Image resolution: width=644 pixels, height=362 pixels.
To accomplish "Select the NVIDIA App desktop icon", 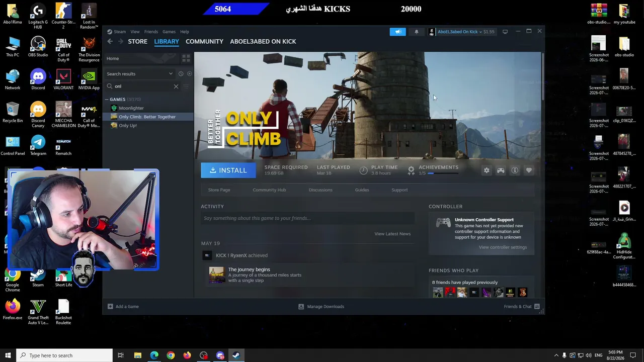I will pyautogui.click(x=89, y=79).
